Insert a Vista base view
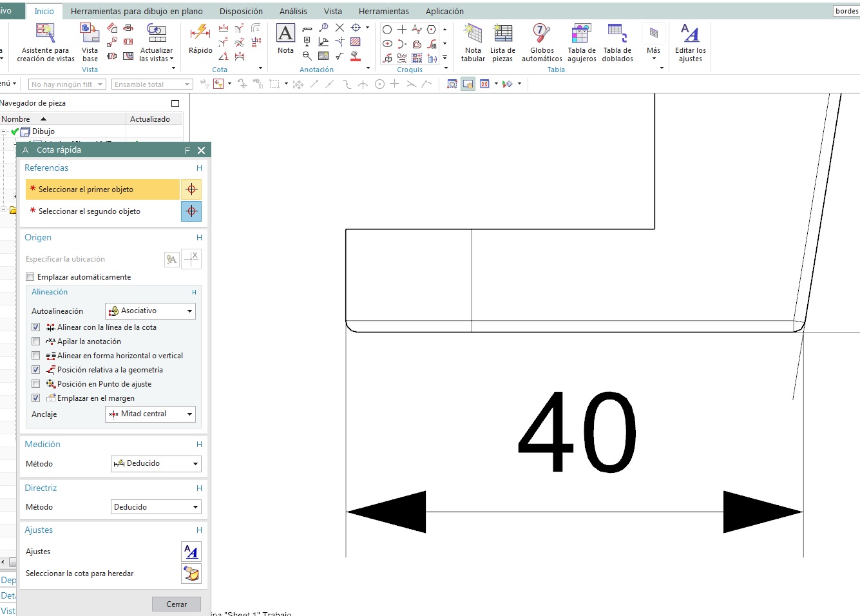The width and height of the screenshot is (860, 616). click(x=90, y=43)
